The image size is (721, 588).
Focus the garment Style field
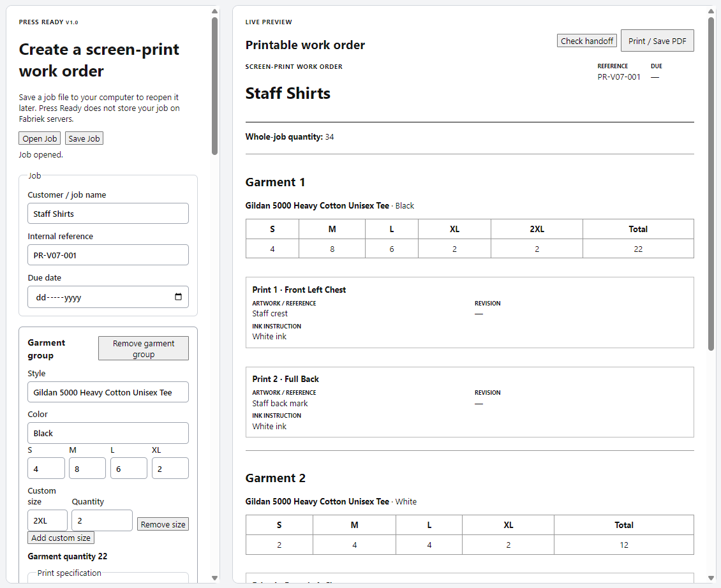tap(108, 392)
